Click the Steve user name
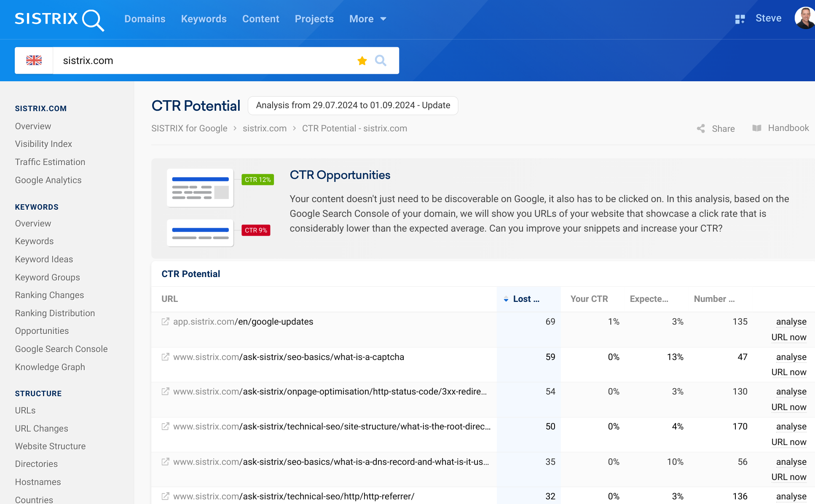Viewport: 815px width, 504px height. [769, 18]
